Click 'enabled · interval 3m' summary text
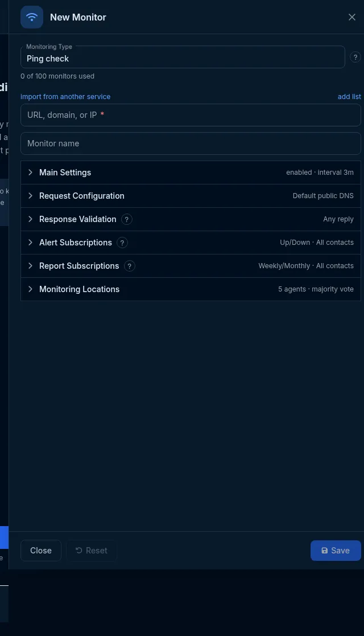The width and height of the screenshot is (364, 636). (x=320, y=173)
